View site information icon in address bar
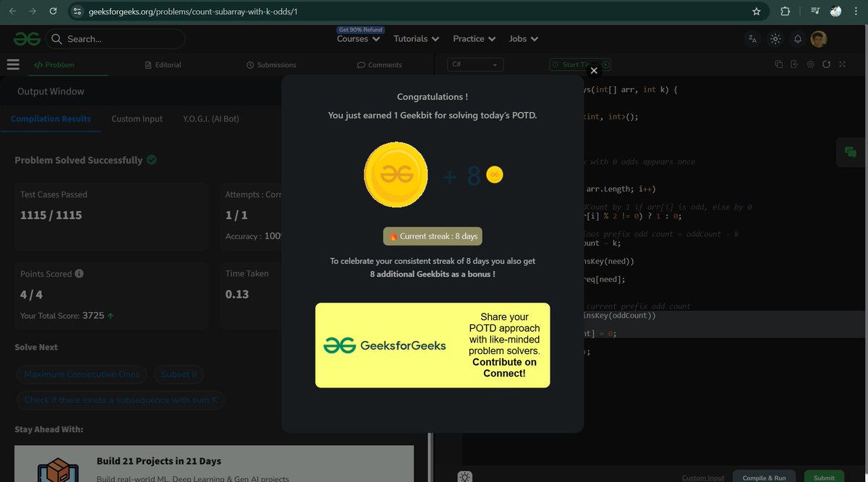868x482 pixels. point(77,12)
